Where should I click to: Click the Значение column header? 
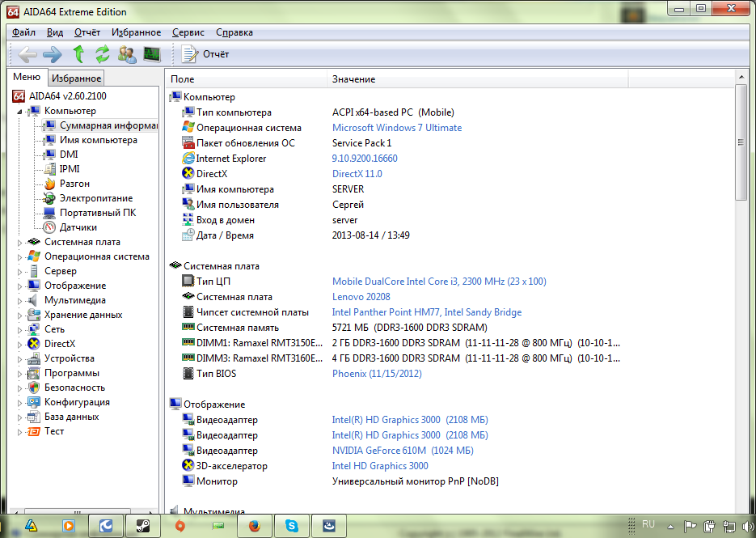(478, 79)
